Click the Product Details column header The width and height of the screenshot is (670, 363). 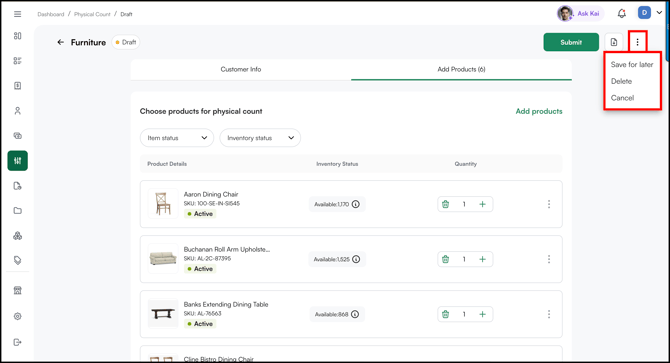click(x=167, y=164)
